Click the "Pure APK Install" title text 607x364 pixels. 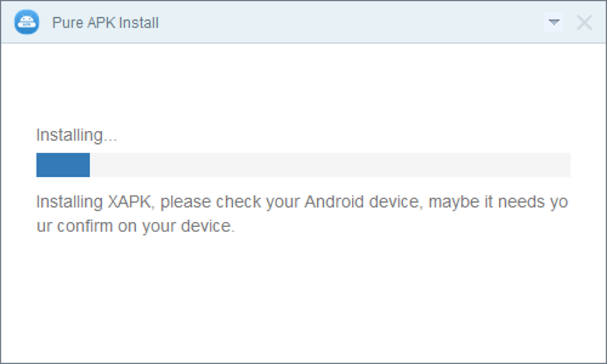[105, 23]
